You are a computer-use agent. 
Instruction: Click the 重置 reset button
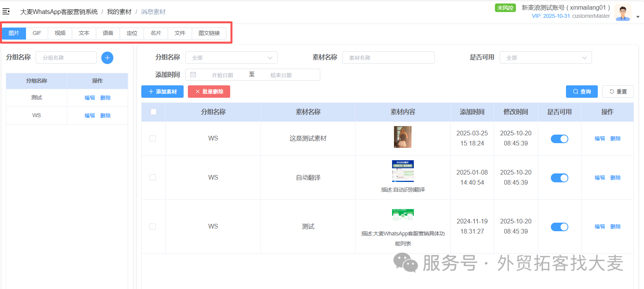point(618,92)
